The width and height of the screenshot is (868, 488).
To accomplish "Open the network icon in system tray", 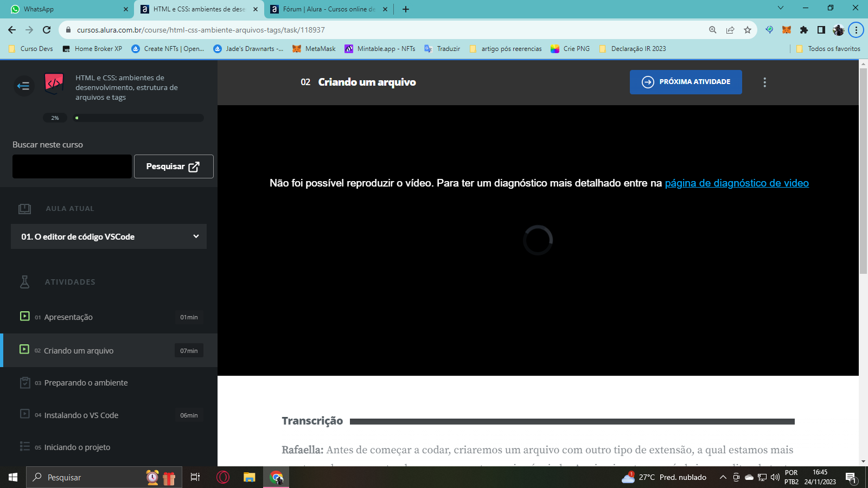I will pos(762,477).
